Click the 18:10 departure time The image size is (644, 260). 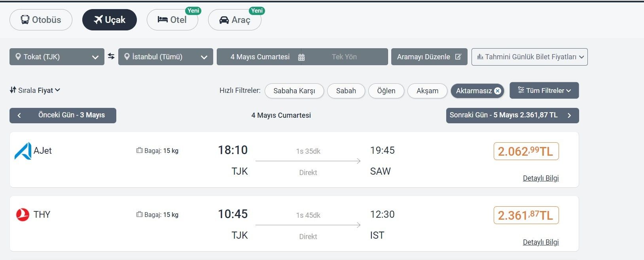click(x=233, y=150)
